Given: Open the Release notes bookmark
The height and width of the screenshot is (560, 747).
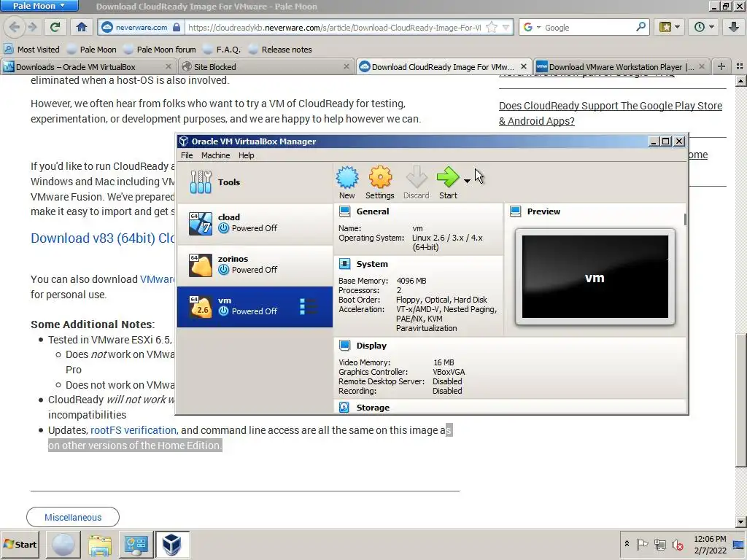Looking at the screenshot, I should (280, 50).
